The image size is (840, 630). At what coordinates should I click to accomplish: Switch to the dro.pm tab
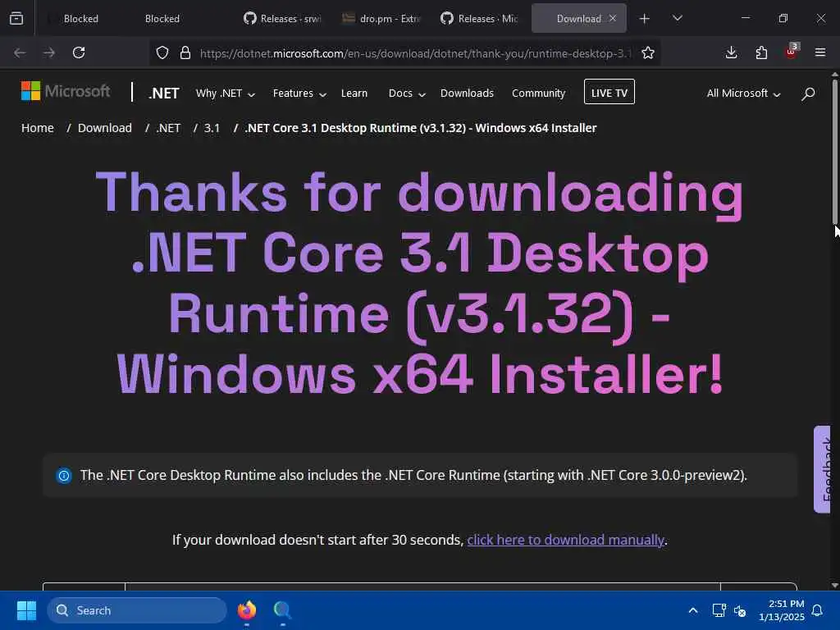(x=381, y=18)
